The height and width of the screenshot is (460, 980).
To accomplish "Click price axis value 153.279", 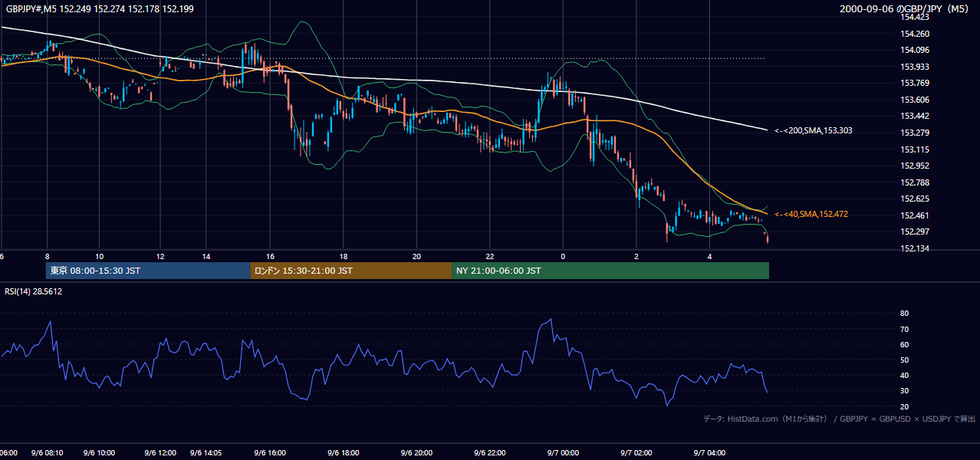I will pos(915,133).
